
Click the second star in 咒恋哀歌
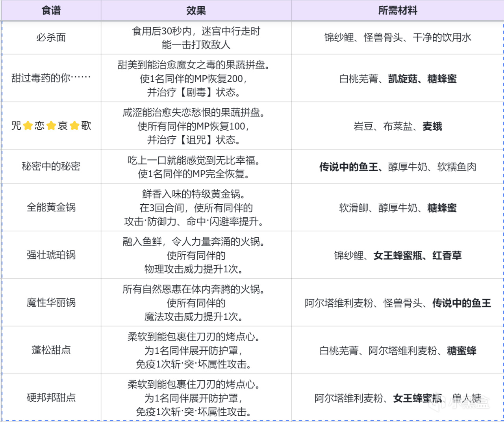click(51, 126)
